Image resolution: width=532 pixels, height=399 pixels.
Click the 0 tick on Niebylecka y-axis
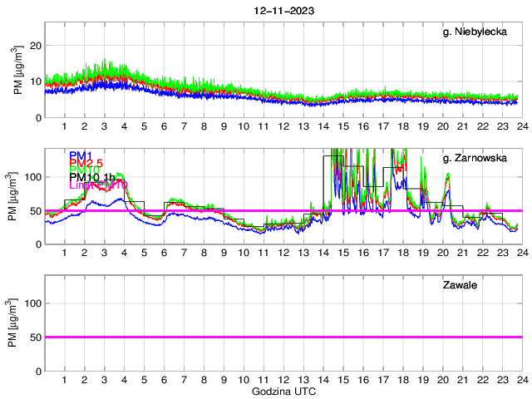[39, 118]
